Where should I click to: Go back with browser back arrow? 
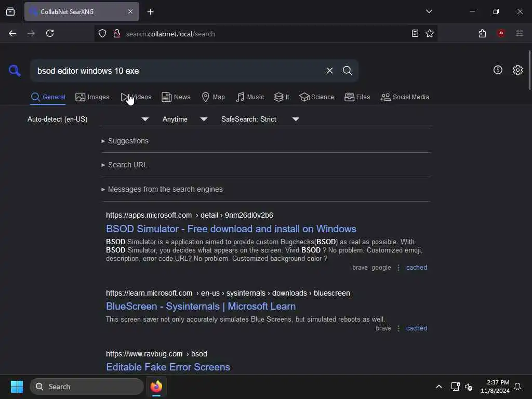pyautogui.click(x=12, y=33)
